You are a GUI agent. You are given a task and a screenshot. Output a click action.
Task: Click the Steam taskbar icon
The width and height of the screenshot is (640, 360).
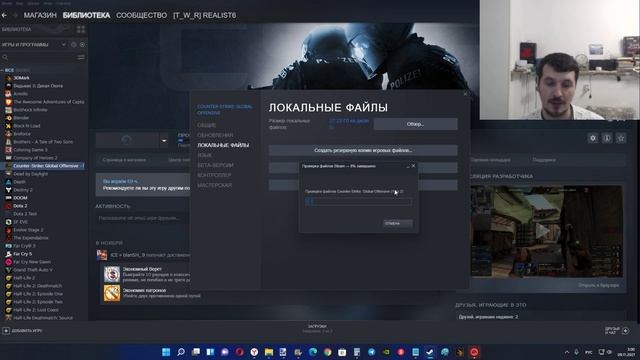(430, 352)
